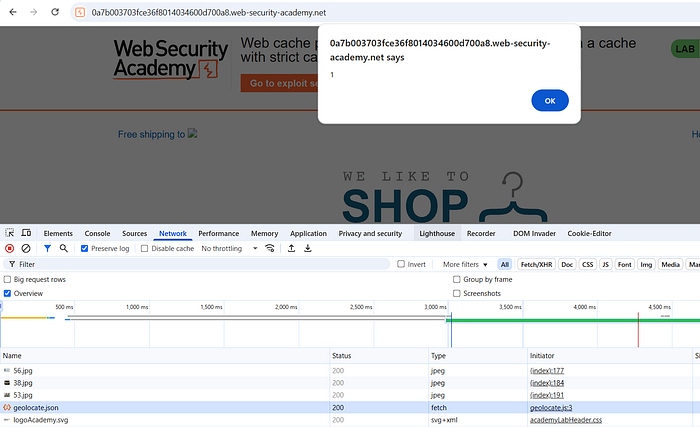The height and width of the screenshot is (427, 700).
Task: Expand the More filters dropdown
Action: pos(465,264)
